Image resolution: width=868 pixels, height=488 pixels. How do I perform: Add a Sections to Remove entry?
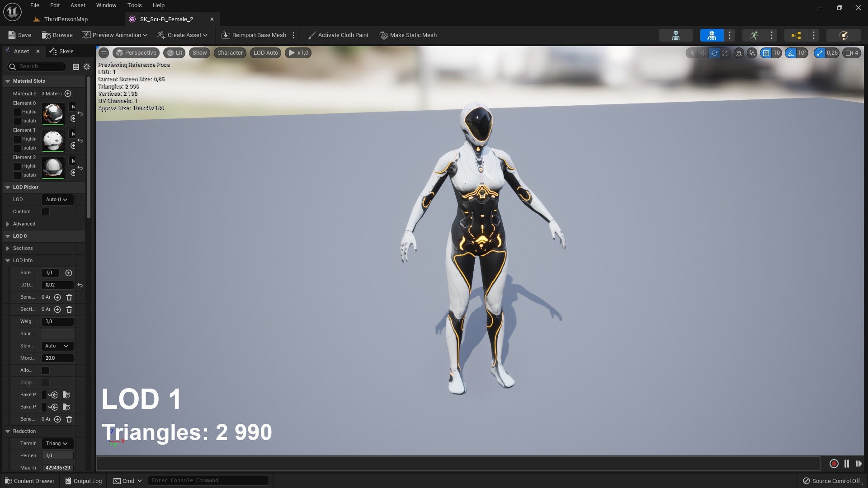(x=57, y=310)
